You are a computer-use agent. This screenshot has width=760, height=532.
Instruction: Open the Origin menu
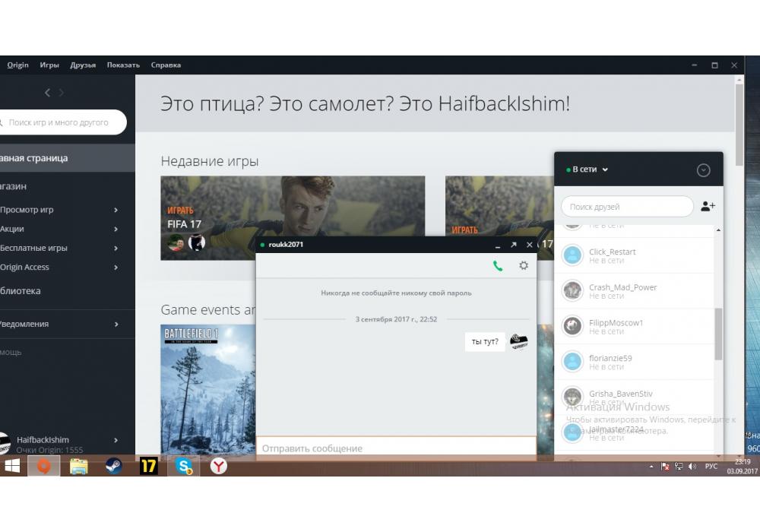tap(17, 65)
